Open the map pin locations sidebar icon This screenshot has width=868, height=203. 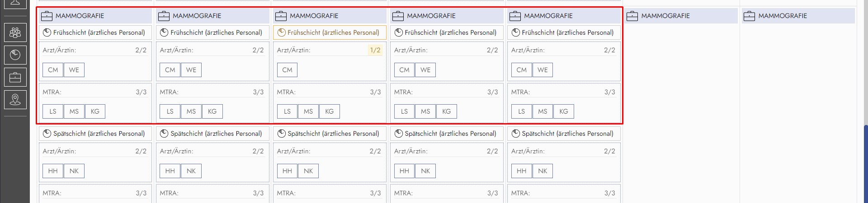pos(15,100)
